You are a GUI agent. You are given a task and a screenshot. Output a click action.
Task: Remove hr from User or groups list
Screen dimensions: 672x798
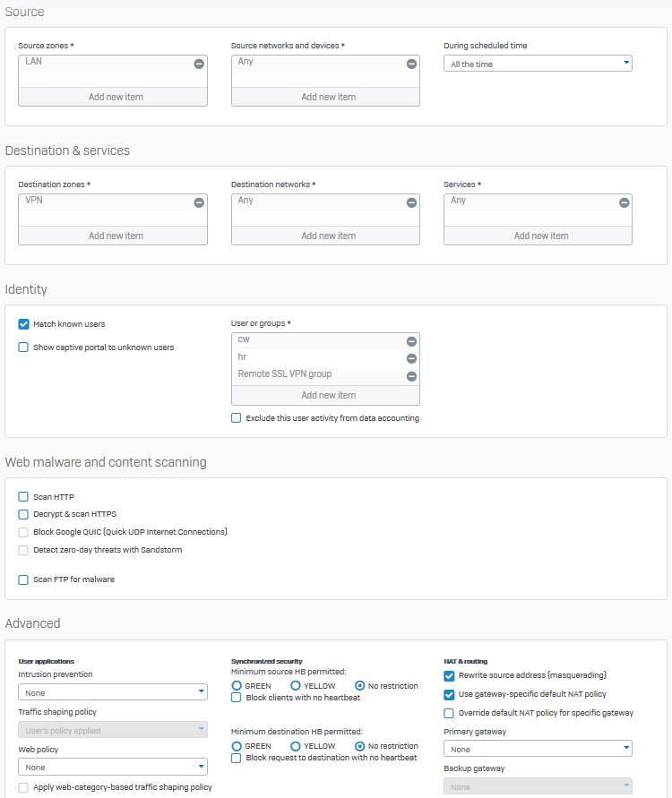[411, 358]
